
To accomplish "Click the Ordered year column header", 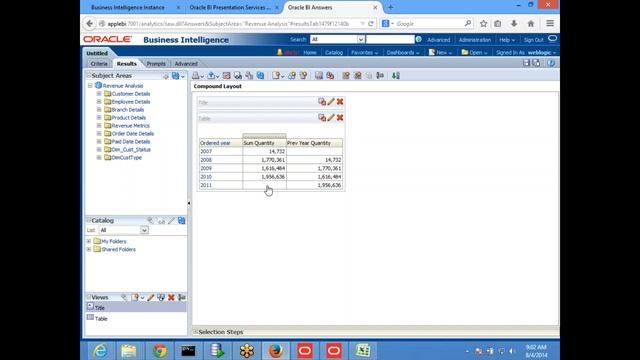I will 221,143.
